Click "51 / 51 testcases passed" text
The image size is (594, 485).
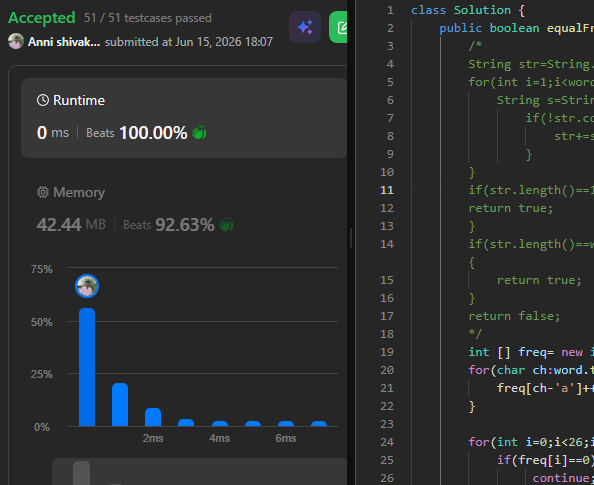click(x=148, y=18)
